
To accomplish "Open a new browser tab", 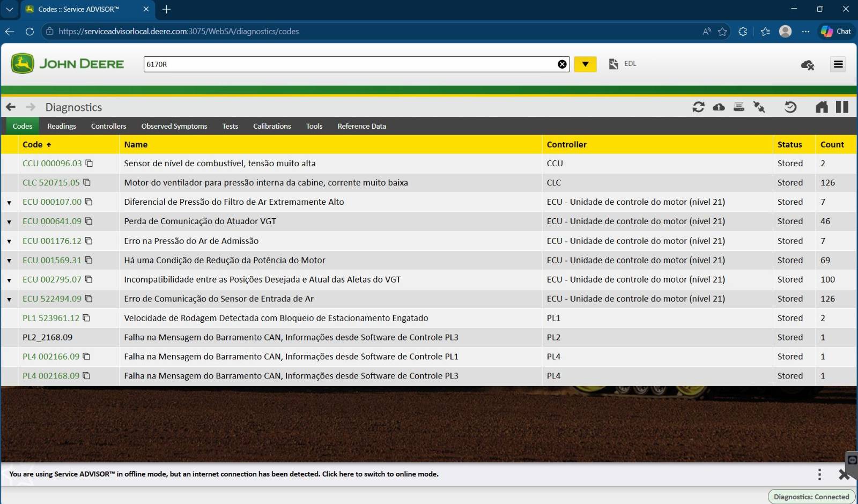I will pyautogui.click(x=166, y=9).
